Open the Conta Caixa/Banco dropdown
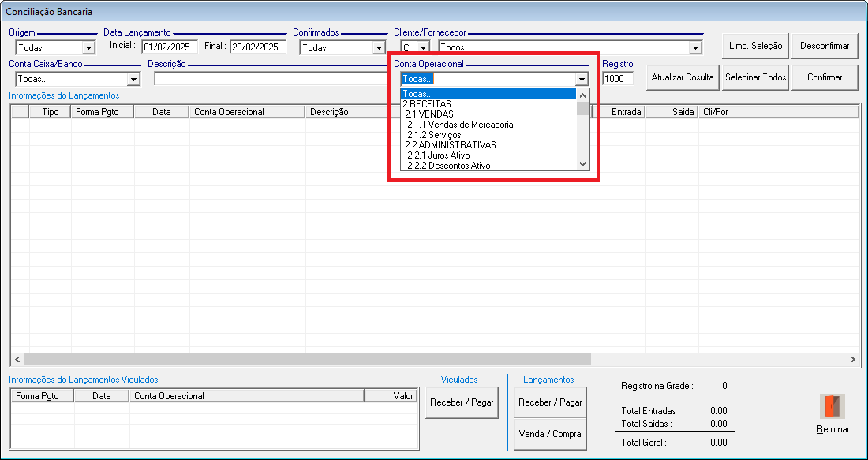 [x=133, y=80]
